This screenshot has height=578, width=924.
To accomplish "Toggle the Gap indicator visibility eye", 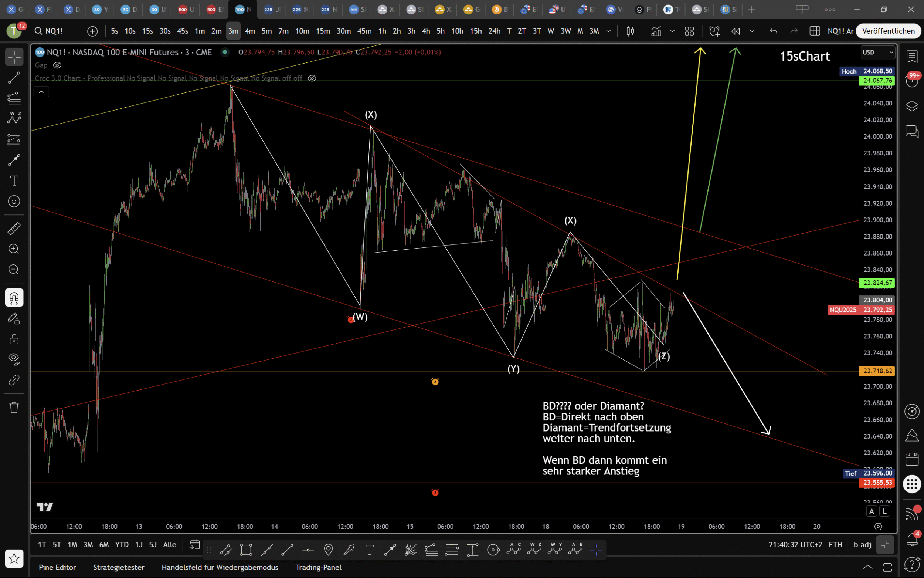I will (x=57, y=65).
